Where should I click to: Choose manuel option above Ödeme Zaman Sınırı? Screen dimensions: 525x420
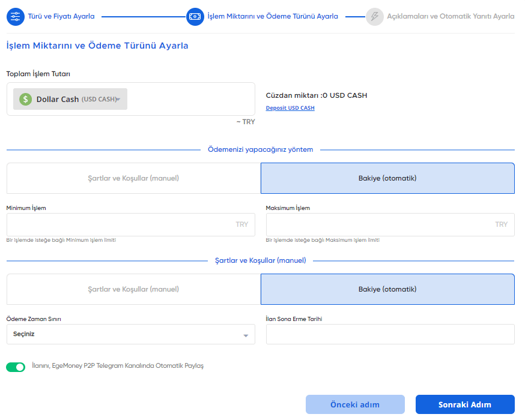[133, 289]
